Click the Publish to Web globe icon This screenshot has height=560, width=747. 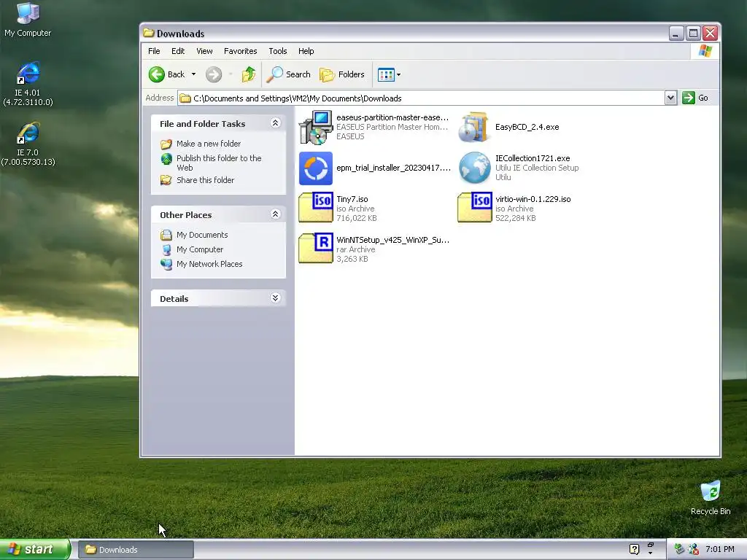(x=166, y=159)
